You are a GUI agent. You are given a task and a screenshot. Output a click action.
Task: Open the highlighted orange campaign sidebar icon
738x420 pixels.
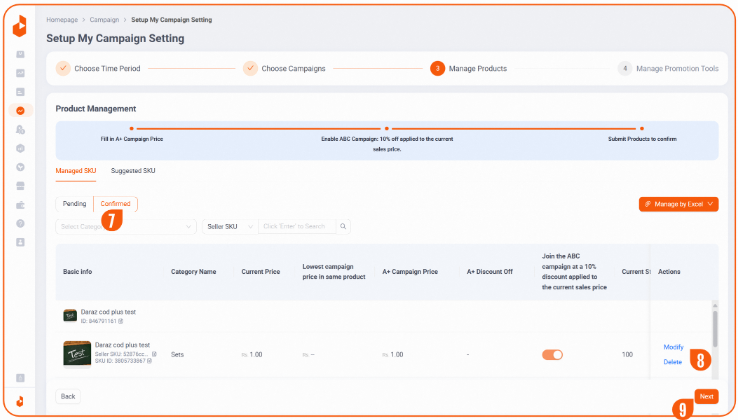20,110
